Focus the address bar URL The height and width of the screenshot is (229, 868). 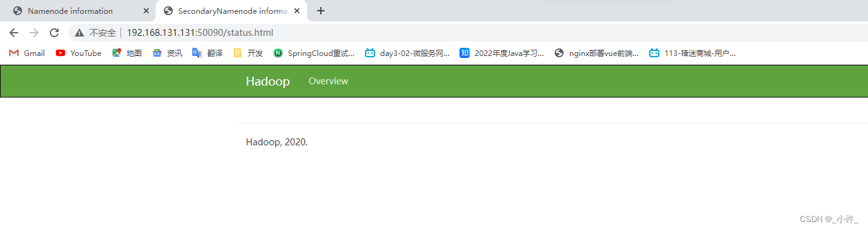click(x=200, y=33)
